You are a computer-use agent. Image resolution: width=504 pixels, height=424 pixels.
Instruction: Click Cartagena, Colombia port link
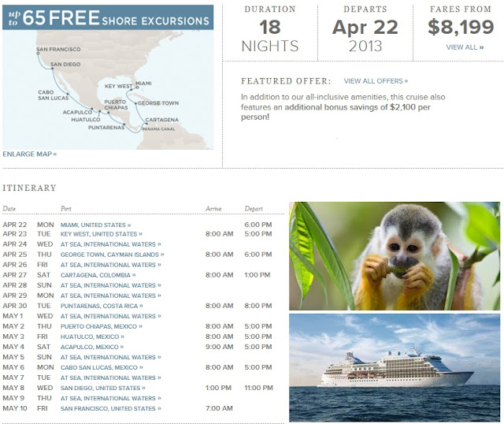click(x=98, y=275)
